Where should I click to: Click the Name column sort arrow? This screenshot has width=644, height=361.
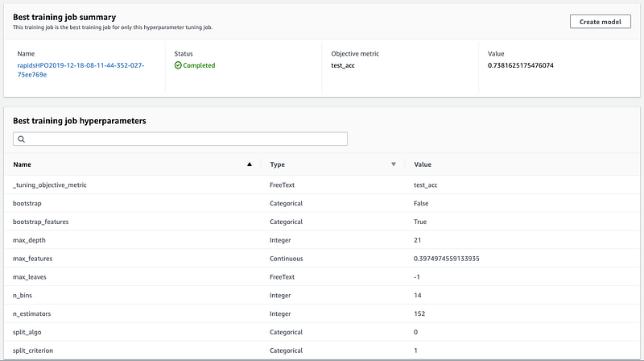(249, 164)
